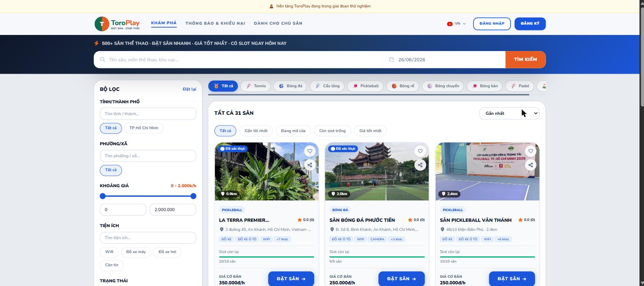Toggle the Đỗ xe máy amenity filter
The image size is (644, 286).
136,252
